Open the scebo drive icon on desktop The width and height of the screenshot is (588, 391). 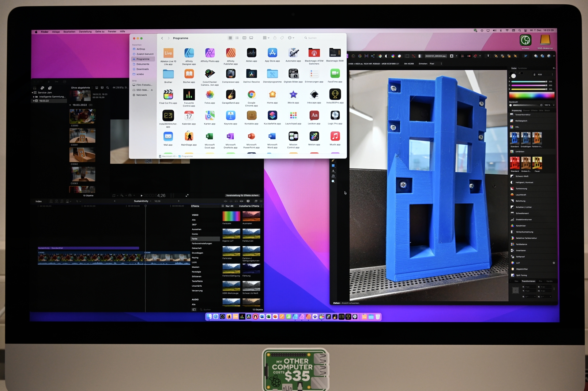click(525, 40)
